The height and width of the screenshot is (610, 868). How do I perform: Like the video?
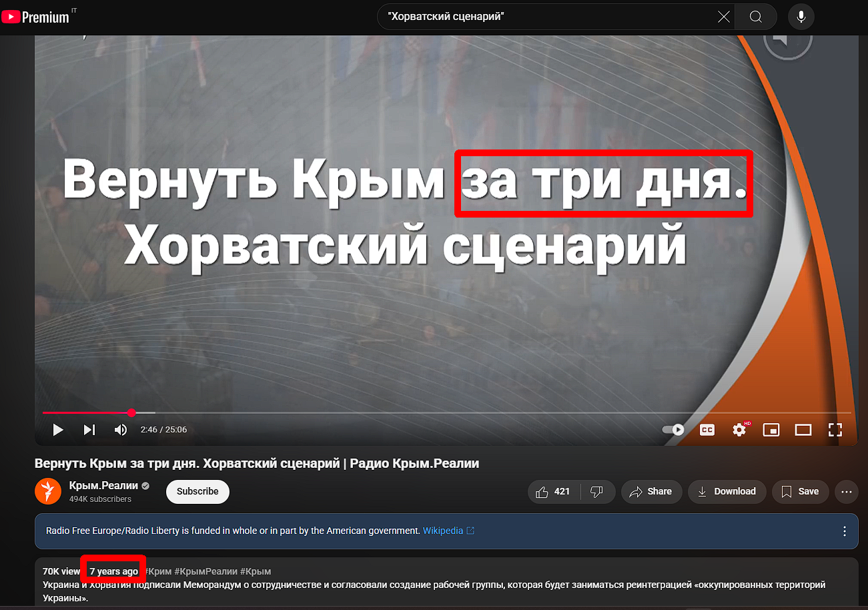click(553, 492)
